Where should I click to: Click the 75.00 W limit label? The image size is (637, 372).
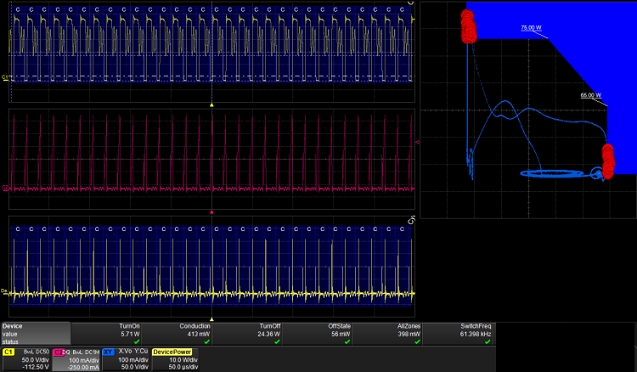coord(531,28)
